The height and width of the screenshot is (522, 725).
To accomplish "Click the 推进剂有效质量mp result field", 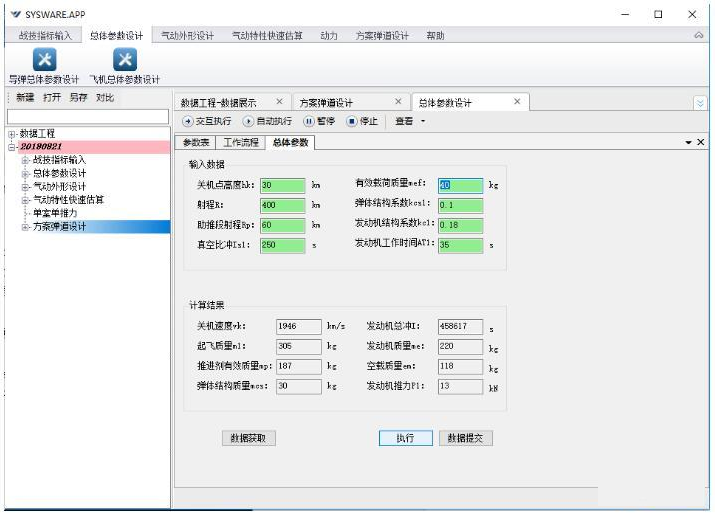I will 299,366.
